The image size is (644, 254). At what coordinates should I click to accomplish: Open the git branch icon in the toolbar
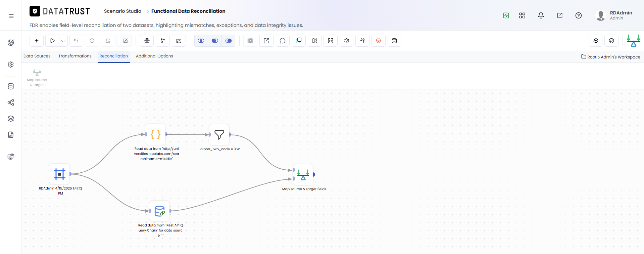163,41
